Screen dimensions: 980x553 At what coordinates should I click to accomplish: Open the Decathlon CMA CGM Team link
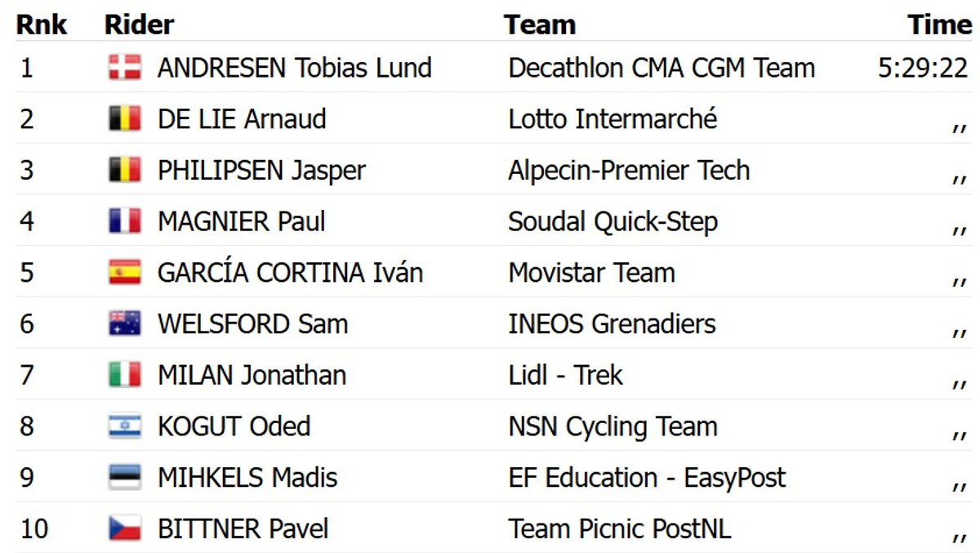click(661, 68)
